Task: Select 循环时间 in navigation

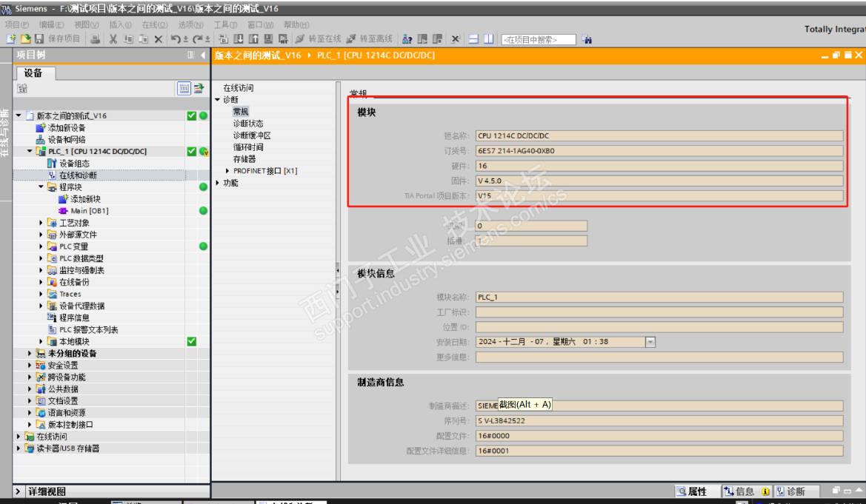Action: pyautogui.click(x=248, y=147)
